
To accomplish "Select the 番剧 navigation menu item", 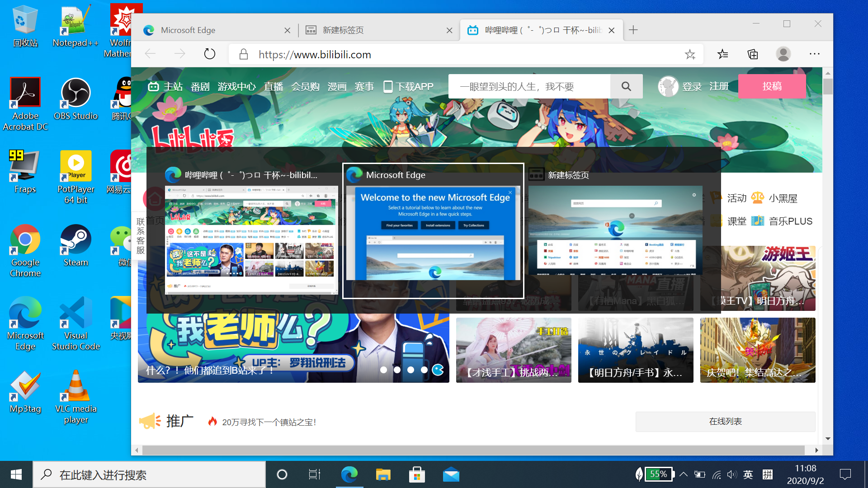I will point(200,87).
